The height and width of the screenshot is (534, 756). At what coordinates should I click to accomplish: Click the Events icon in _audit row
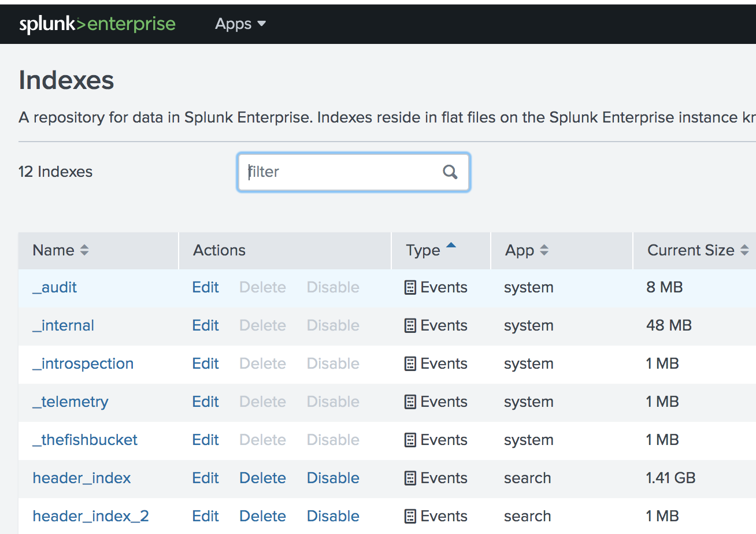point(410,287)
